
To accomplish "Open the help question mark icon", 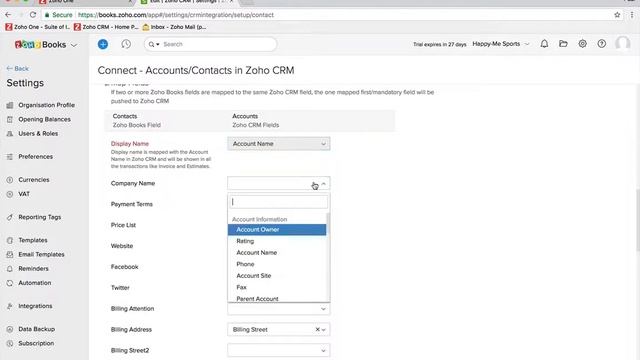I will (x=602, y=44).
